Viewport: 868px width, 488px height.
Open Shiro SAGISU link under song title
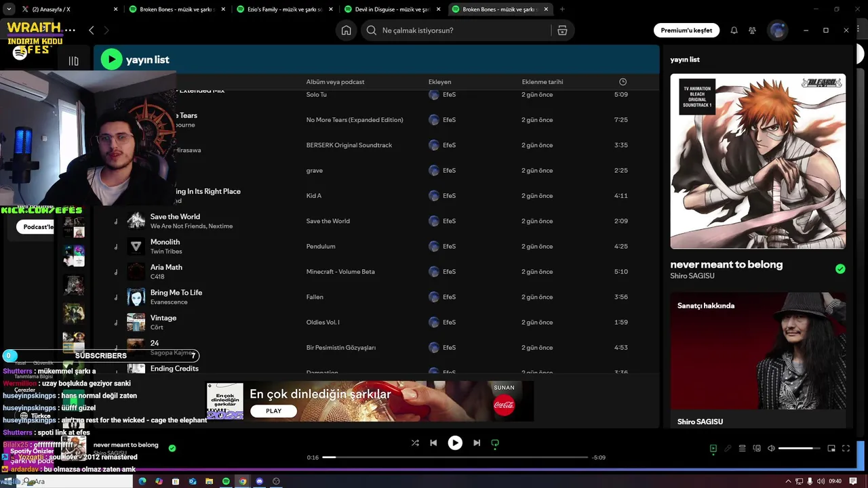(x=692, y=276)
